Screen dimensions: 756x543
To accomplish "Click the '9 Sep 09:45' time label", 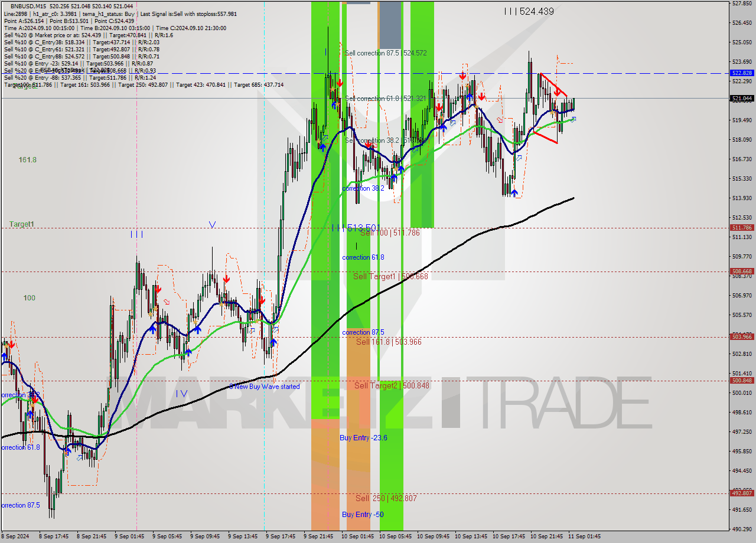I will [205, 537].
